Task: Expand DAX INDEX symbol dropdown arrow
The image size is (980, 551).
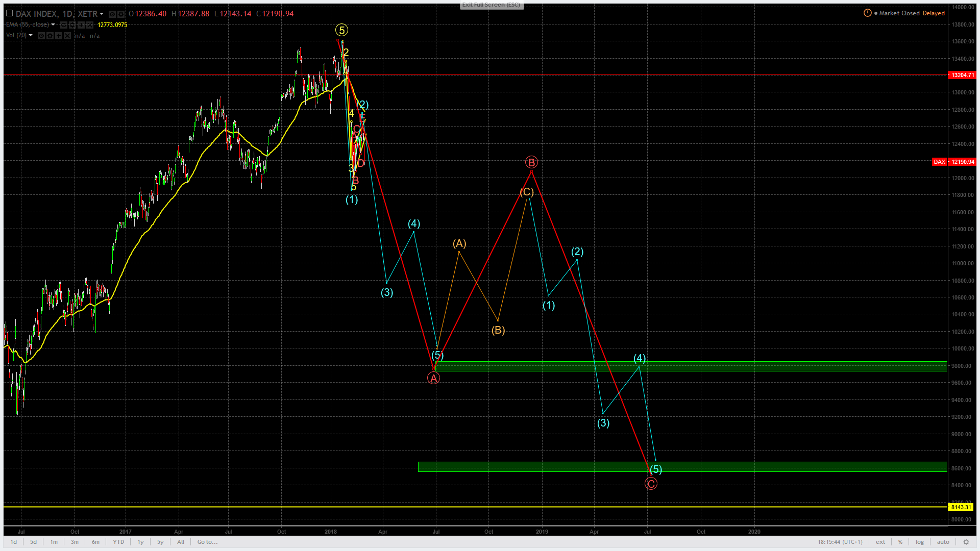Action: 102,14
